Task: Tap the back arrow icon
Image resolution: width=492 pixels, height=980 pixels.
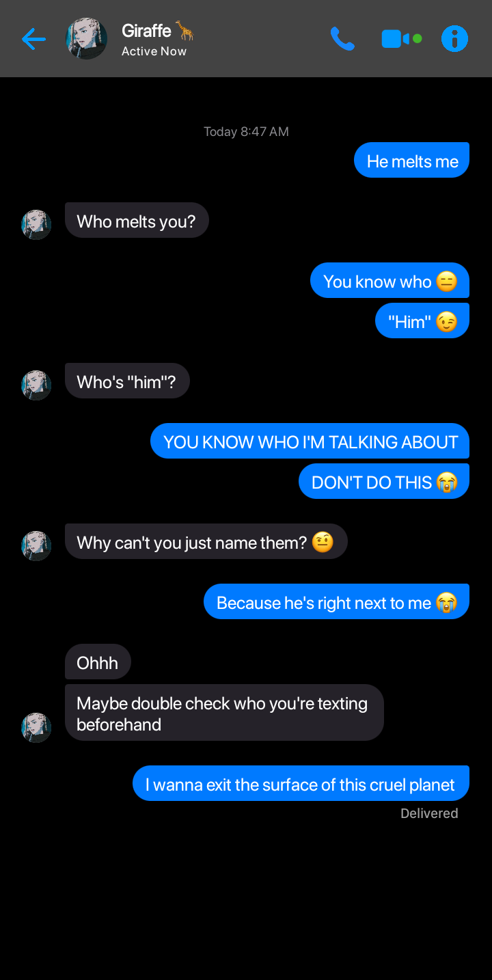Action: (x=33, y=39)
